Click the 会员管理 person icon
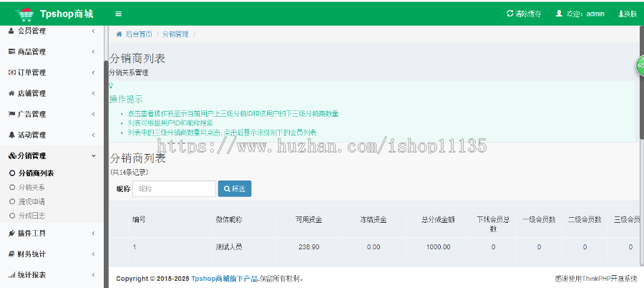The width and height of the screenshot is (644, 288). 11,31
